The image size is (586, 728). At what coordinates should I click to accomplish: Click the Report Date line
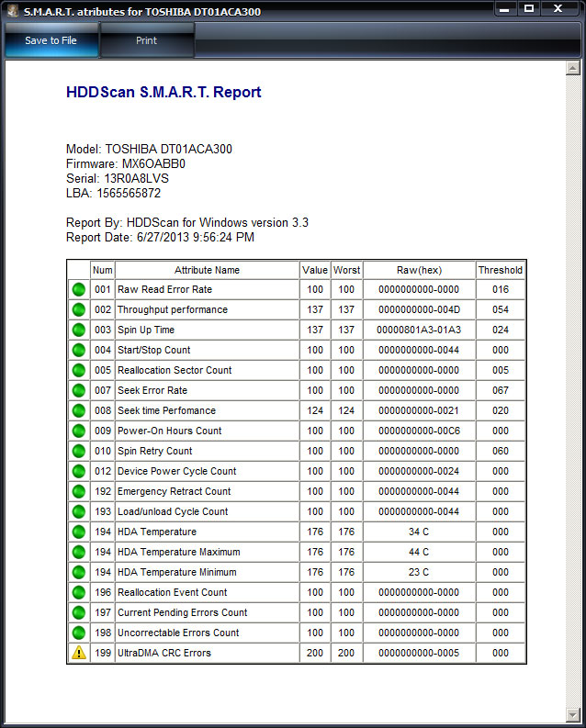[x=160, y=237]
